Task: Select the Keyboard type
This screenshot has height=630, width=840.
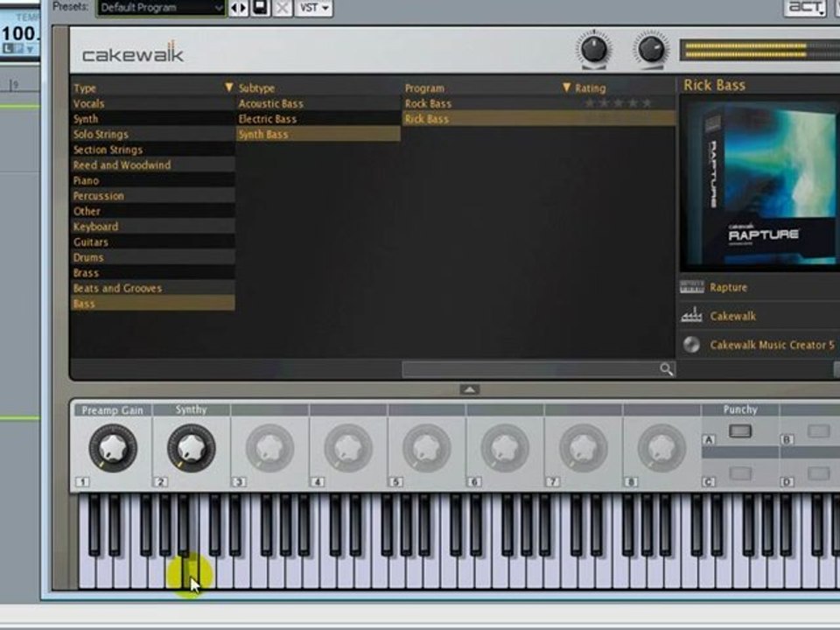Action: (152, 227)
